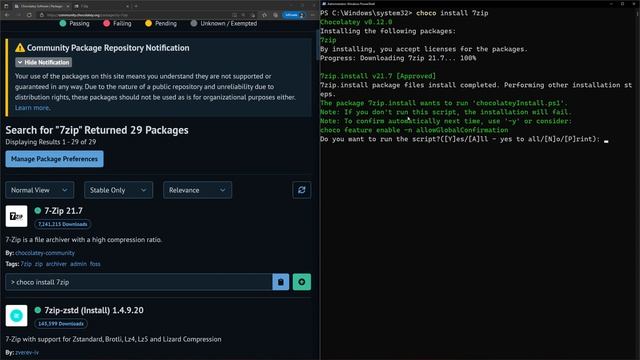Click the browser page vertical scrollbar
The height and width of the screenshot is (360, 640).
pyautogui.click(x=318, y=45)
